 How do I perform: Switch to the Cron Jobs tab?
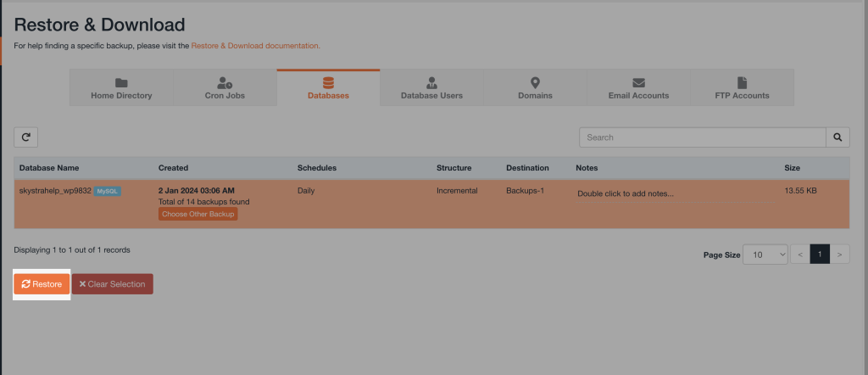225,88
